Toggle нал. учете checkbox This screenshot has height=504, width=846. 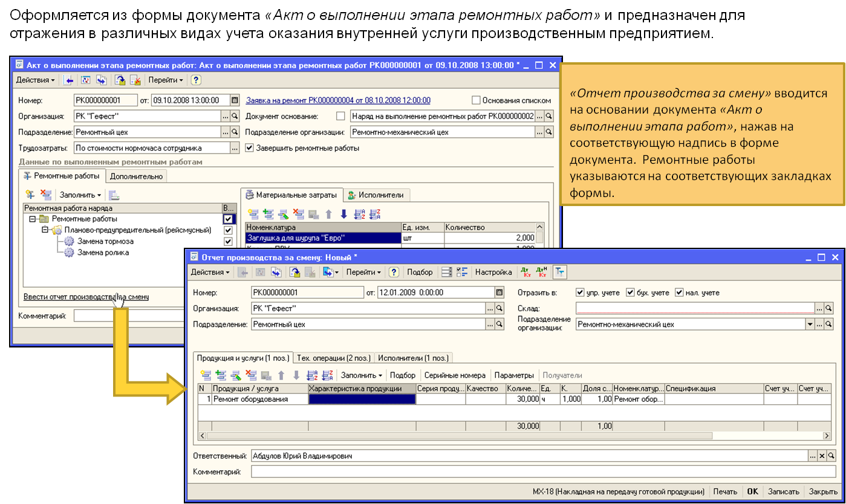[x=678, y=292]
